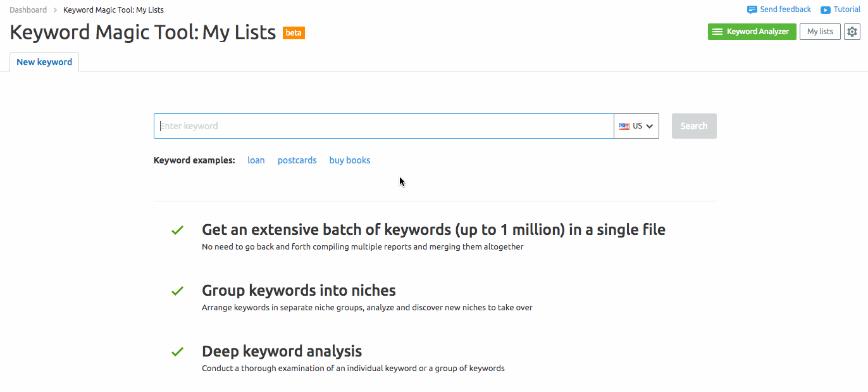868x392 pixels.
Task: Click inside the Enter keyword input field
Action: [380, 125]
